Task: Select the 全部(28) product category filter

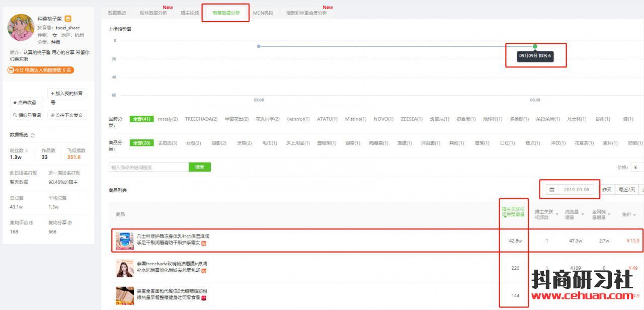Action: coord(141,143)
